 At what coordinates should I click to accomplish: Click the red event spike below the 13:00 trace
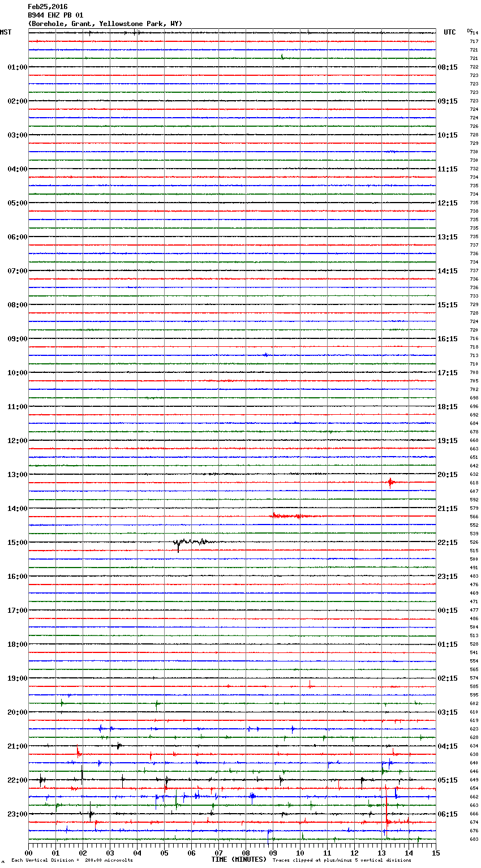click(390, 482)
